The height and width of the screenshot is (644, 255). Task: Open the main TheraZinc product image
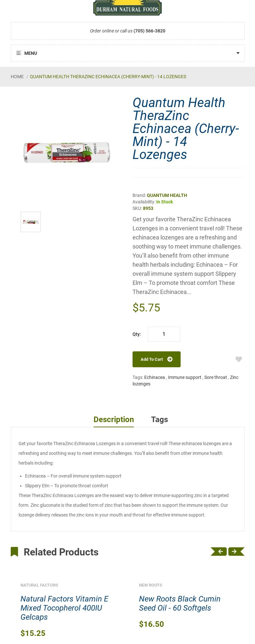tap(67, 152)
